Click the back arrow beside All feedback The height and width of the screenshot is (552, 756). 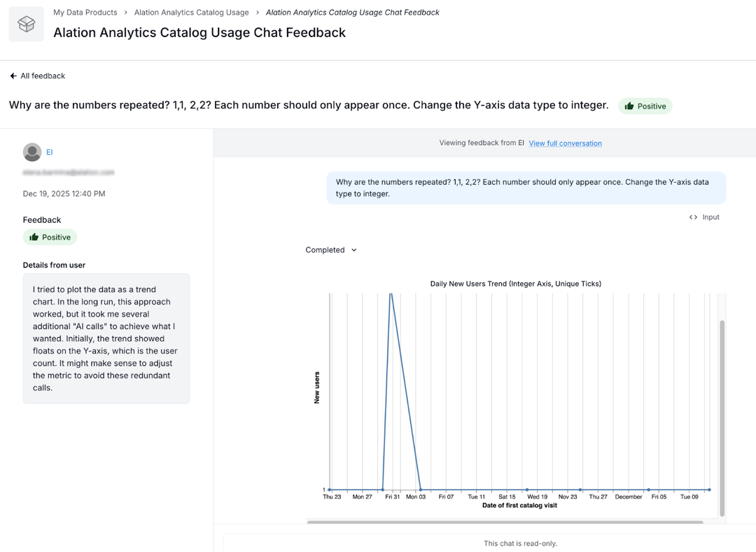[x=12, y=76]
